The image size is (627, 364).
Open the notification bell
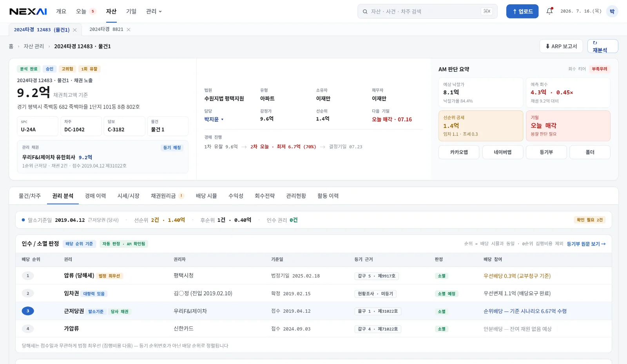pos(549,11)
